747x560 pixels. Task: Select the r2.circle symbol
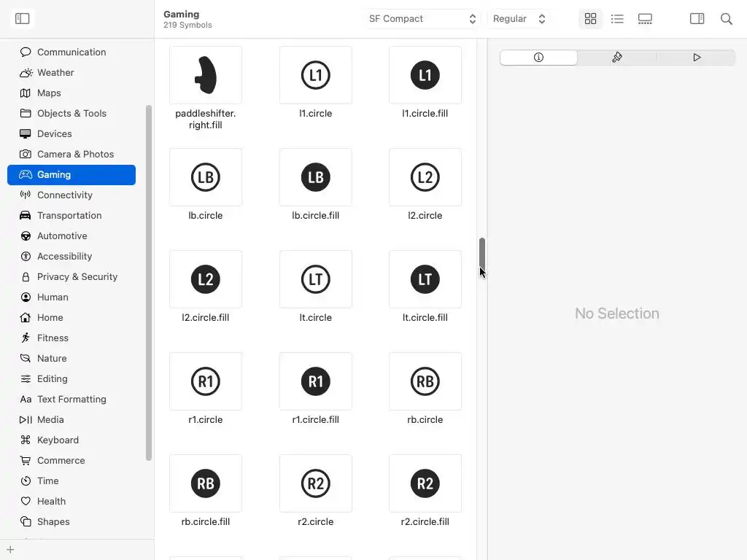(x=315, y=483)
